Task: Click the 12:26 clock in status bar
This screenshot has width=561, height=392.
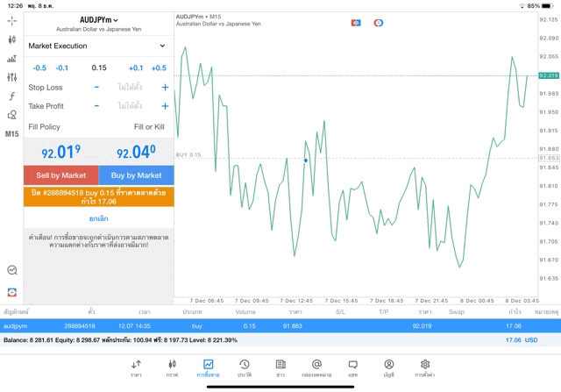Action: [15, 6]
